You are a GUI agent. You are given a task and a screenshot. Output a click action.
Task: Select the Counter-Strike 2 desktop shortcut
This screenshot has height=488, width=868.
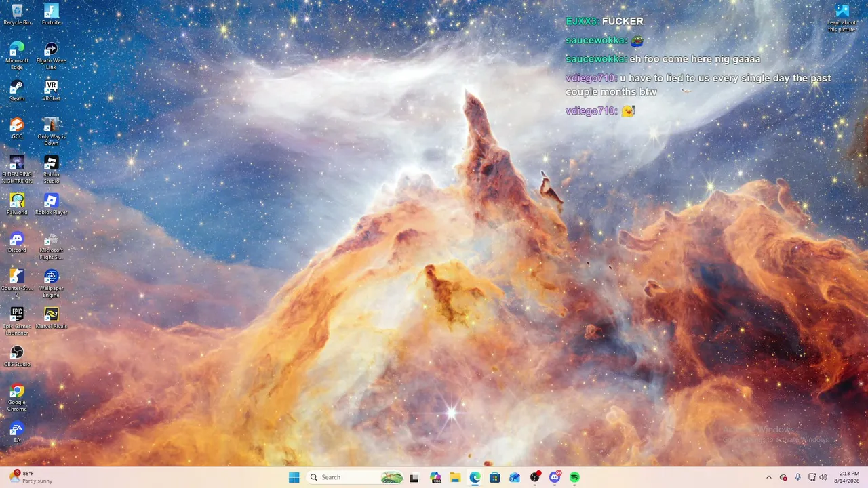click(17, 283)
